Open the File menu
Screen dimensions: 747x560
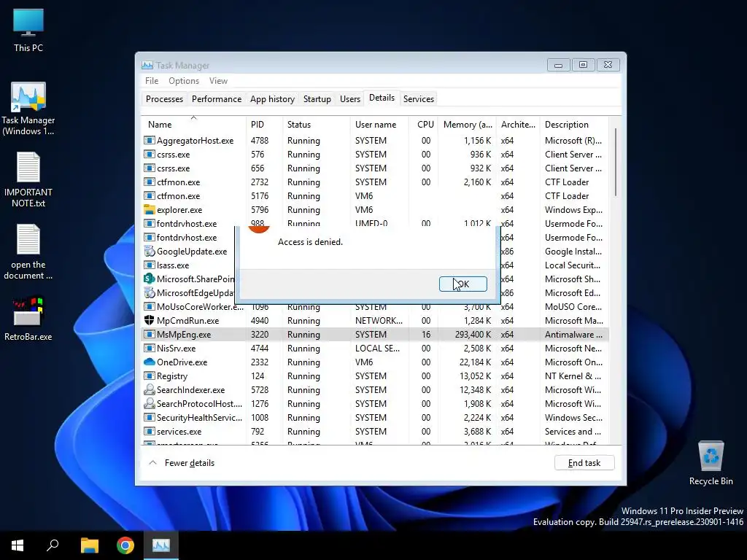152,81
